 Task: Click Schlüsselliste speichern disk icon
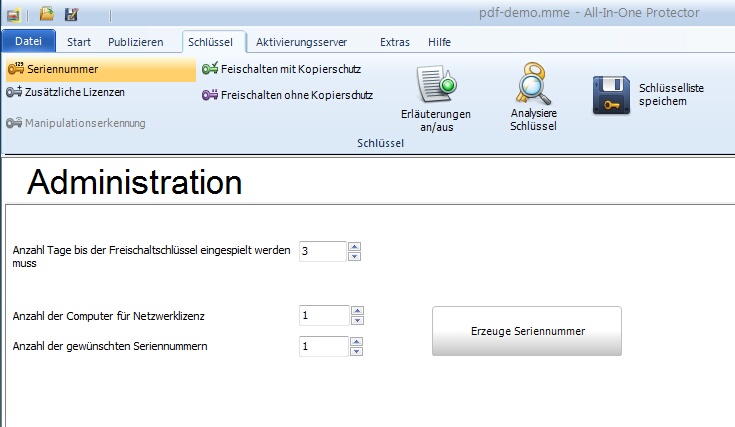tap(611, 95)
